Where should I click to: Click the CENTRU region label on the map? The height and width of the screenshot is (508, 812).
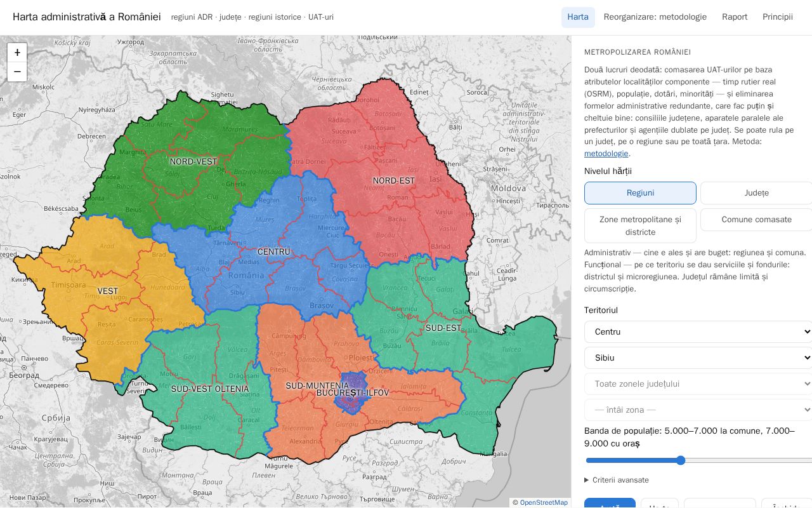pyautogui.click(x=273, y=252)
